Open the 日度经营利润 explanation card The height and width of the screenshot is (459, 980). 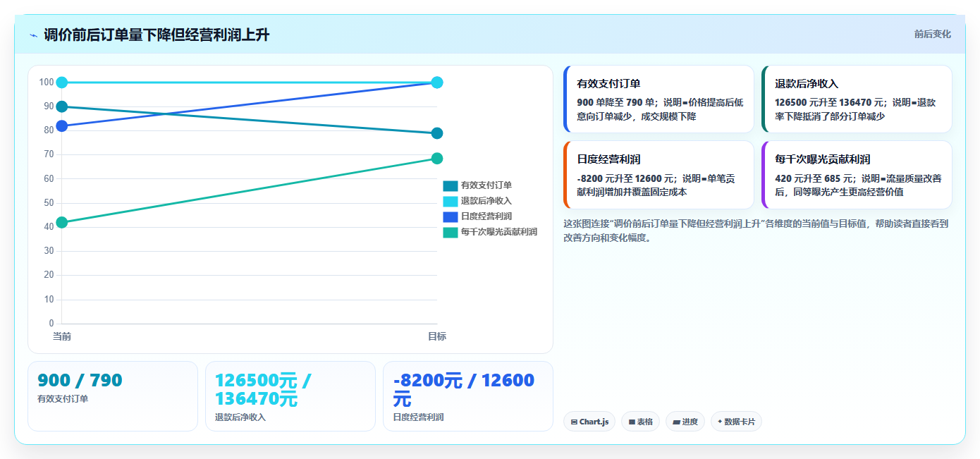click(659, 175)
